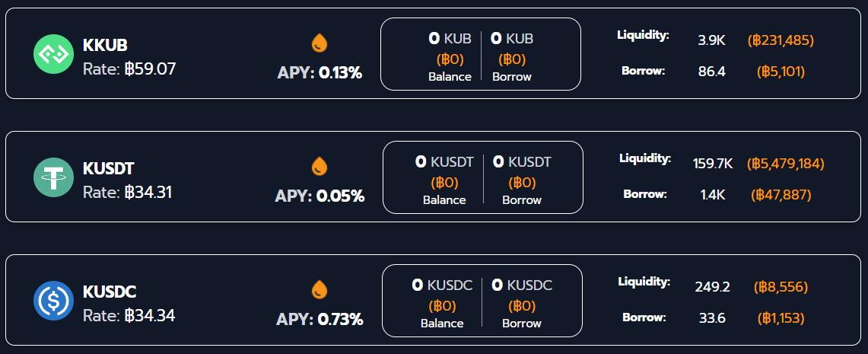868x354 pixels.
Task: Click KKUB rate ฿59.07 text
Action: pos(129,69)
